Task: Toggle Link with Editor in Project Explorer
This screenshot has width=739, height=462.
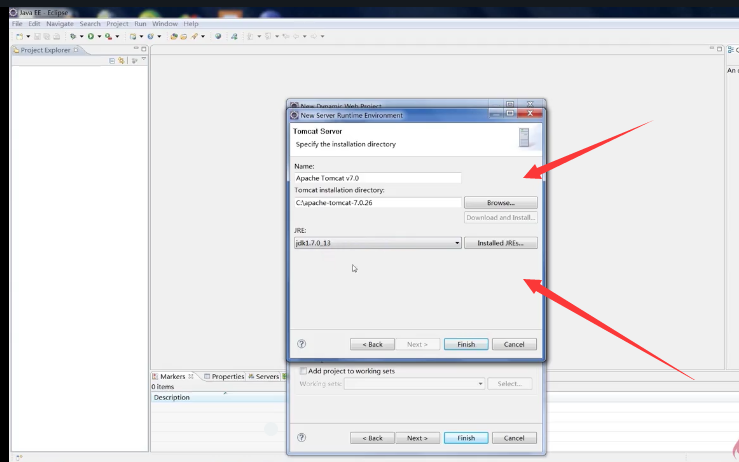Action: pyautogui.click(x=121, y=60)
